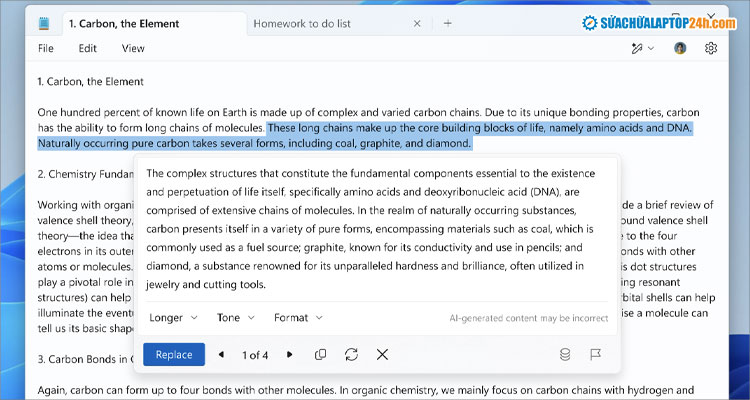Regenerate the rewrite with the refresh icon

(x=351, y=354)
